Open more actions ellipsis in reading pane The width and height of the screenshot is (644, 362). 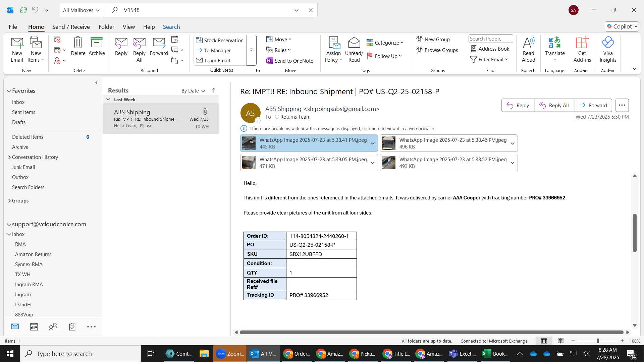point(622,105)
